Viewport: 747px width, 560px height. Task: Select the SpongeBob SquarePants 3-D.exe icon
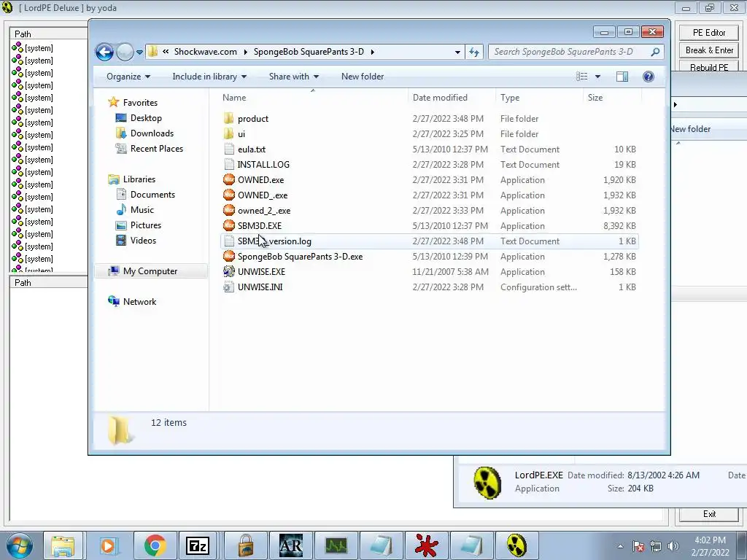coord(229,256)
